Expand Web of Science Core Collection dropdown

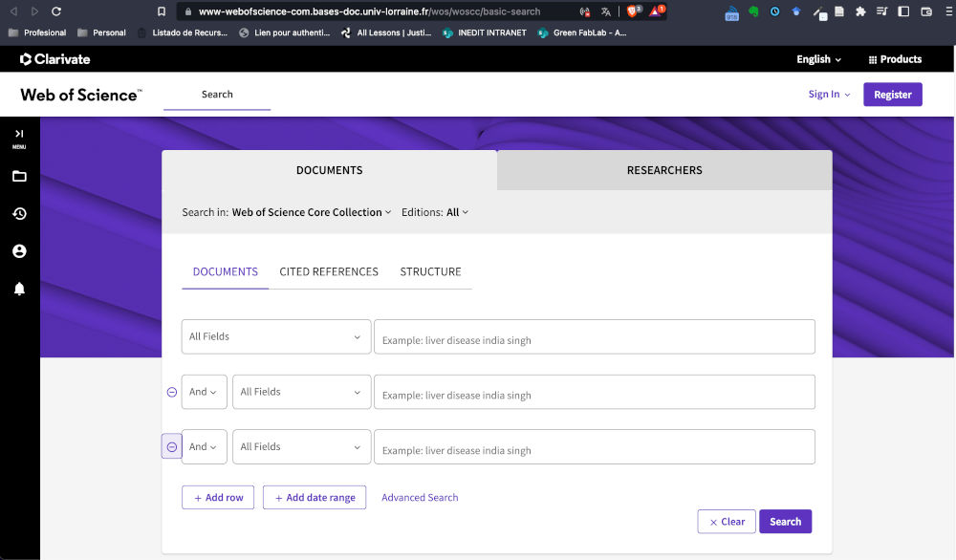point(312,212)
